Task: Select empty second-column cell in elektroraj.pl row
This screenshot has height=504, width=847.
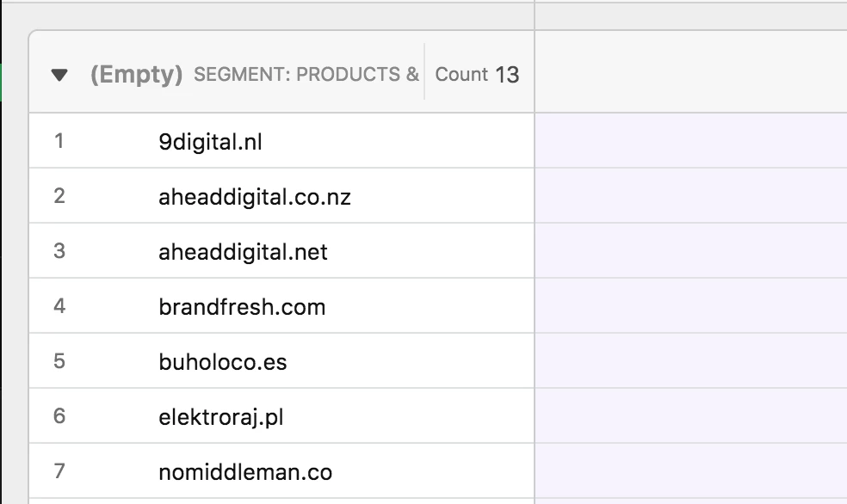Action: (690, 416)
